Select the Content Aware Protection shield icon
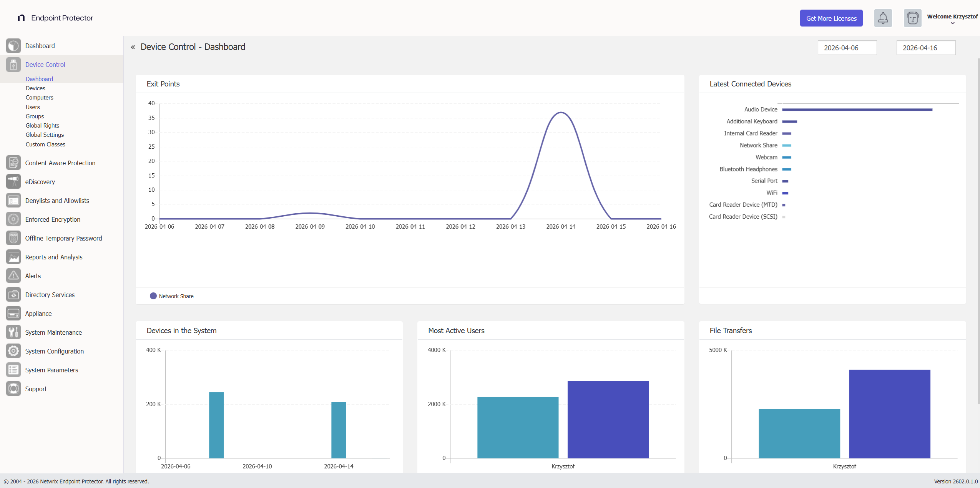Viewport: 980px width, 488px height. click(x=13, y=163)
